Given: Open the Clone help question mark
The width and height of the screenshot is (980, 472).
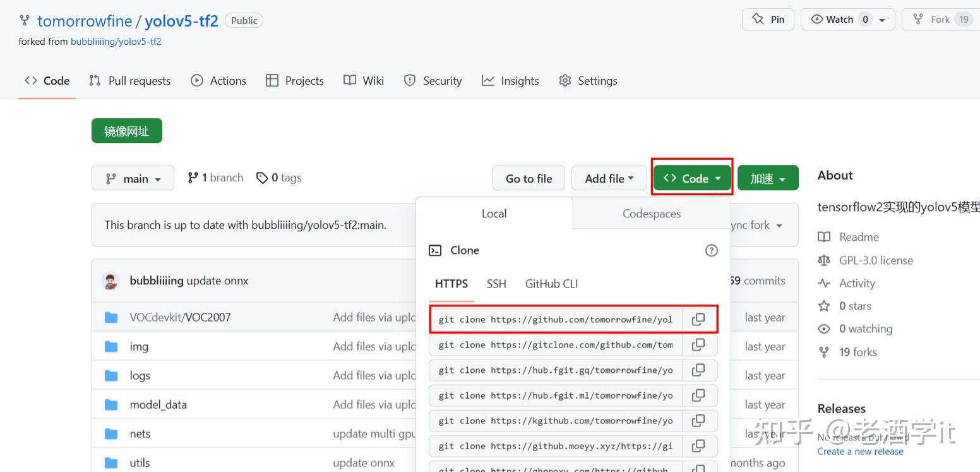Looking at the screenshot, I should (711, 250).
